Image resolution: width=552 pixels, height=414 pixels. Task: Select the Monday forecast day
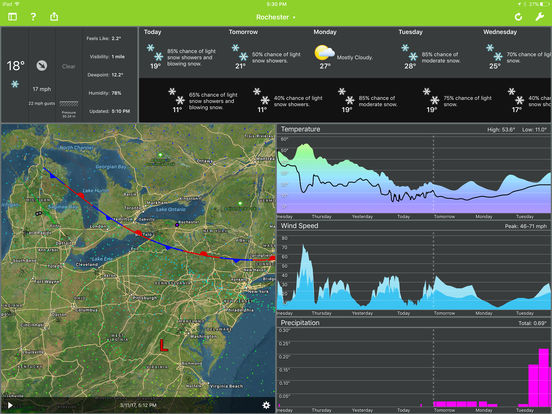click(325, 32)
